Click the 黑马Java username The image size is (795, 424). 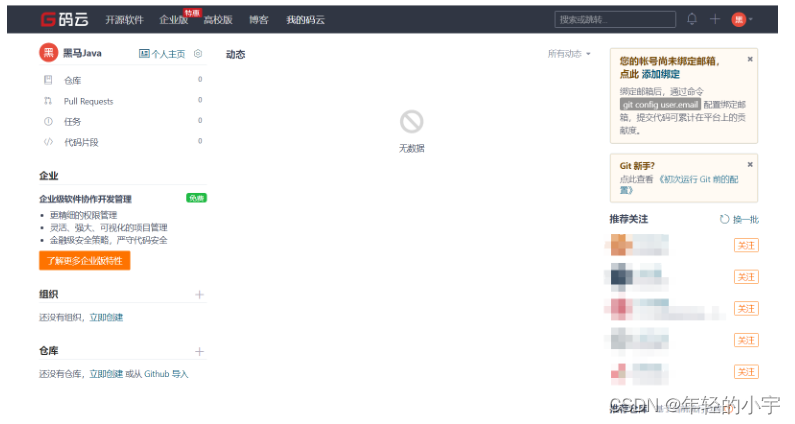tap(82, 53)
